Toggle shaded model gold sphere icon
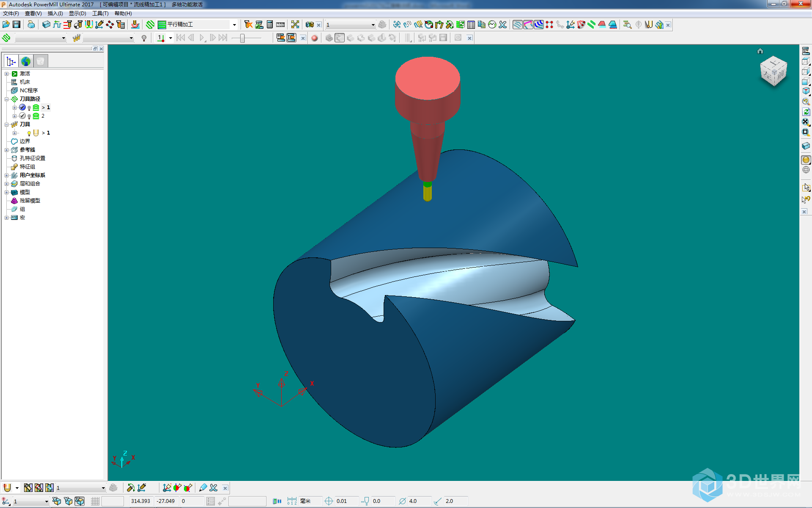 [806, 160]
